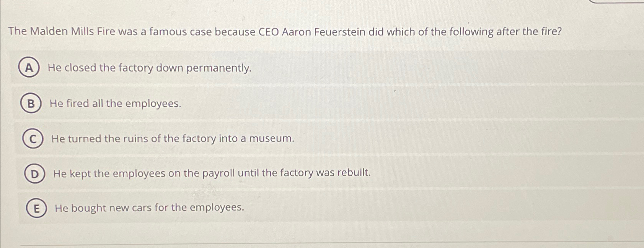Click the question text about Malden Mills Fire
Image resolution: width=644 pixels, height=248 pixels.
click(285, 32)
